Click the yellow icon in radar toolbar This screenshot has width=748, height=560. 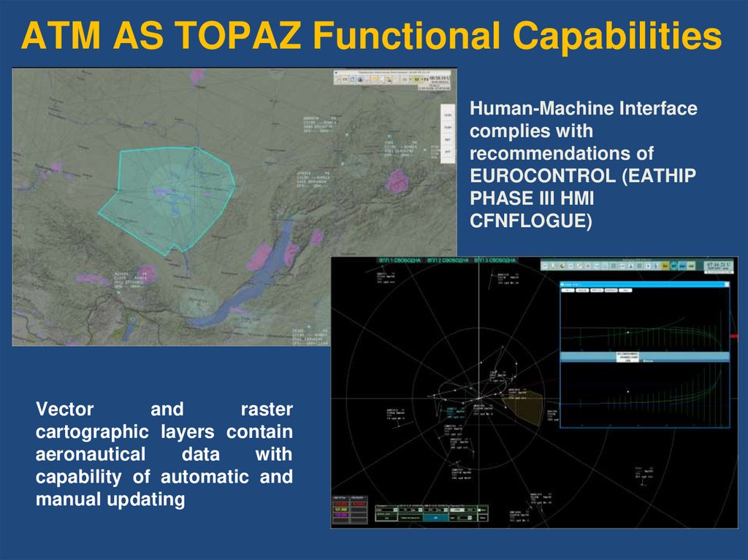pos(666,266)
